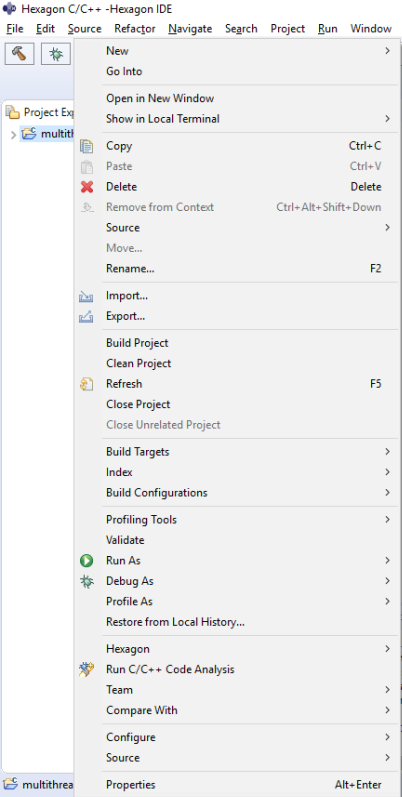Select the multith project folder in Project Explorer
Screen dimensions: 402x797
(x=48, y=134)
